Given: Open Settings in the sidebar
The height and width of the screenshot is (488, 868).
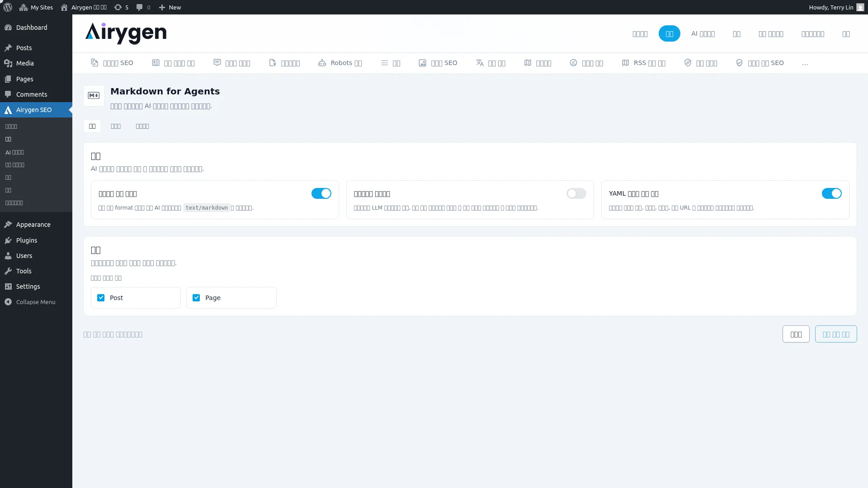Looking at the screenshot, I should (x=36, y=286).
